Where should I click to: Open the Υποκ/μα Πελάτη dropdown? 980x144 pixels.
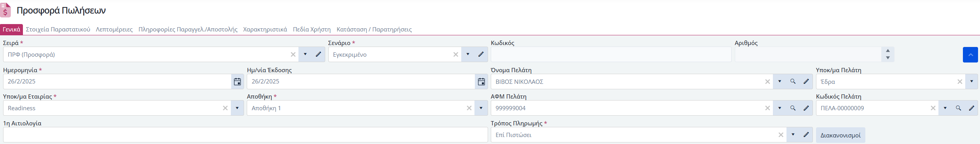click(971, 82)
